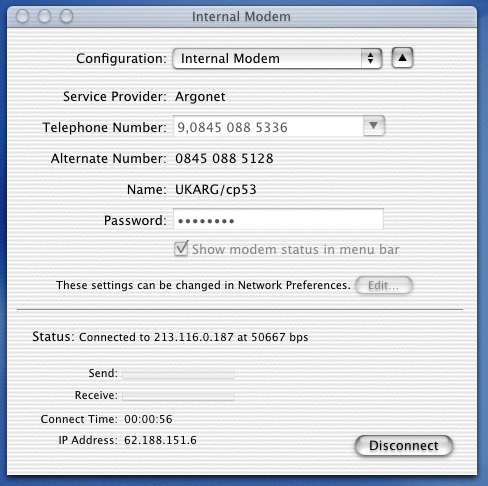The height and width of the screenshot is (486, 488).
Task: Click the account name UKARG/cp53
Action: click(x=216, y=190)
